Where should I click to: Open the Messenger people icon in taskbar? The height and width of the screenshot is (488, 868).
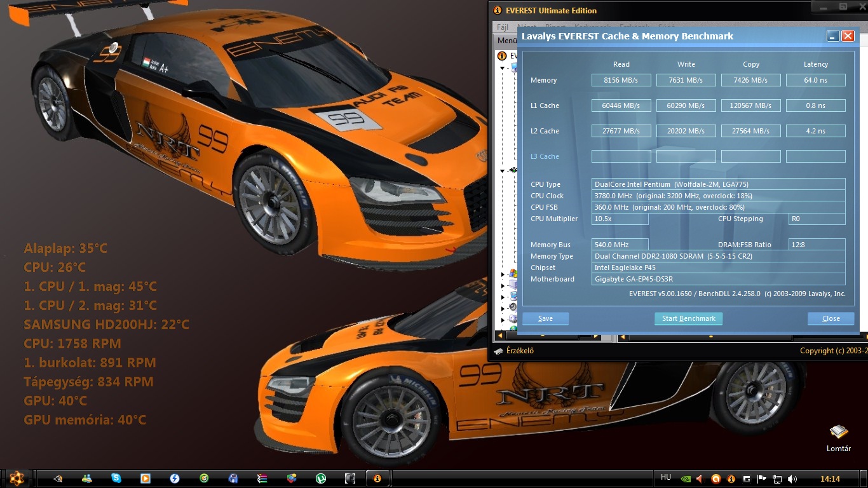87,478
